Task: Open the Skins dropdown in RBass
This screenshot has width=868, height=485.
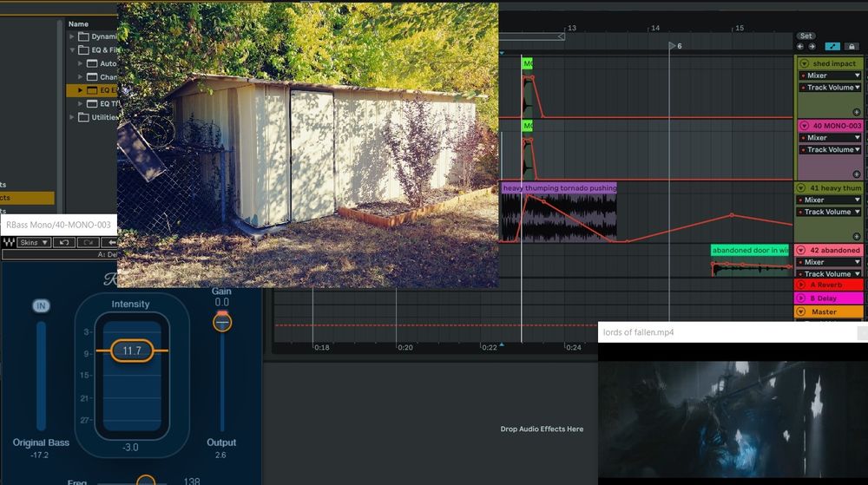Action: pos(34,242)
